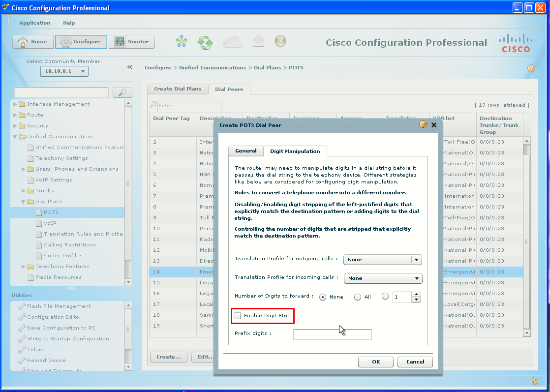Click the page help icon beside breadcrumb
Image resolution: width=550 pixels, height=392 pixels.
[531, 68]
